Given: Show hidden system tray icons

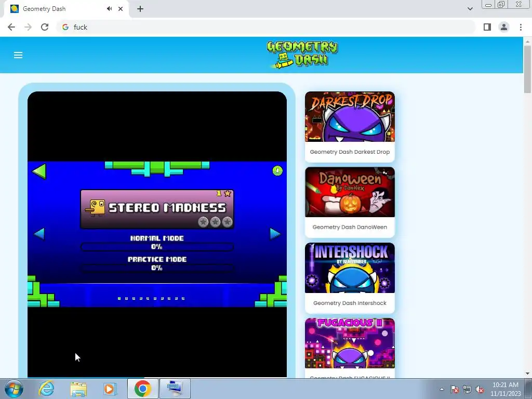Looking at the screenshot, I should pyautogui.click(x=442, y=389).
